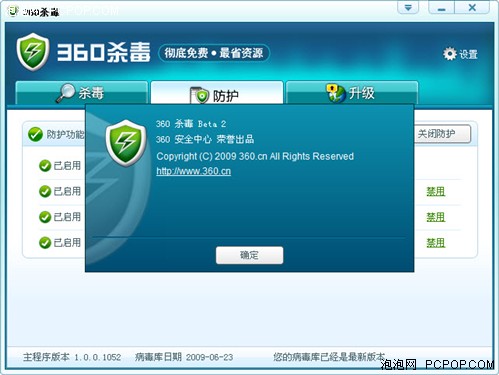This screenshot has height=375, width=499.
Task: Click the fourth 已启用 green check icon
Action: (x=45, y=243)
